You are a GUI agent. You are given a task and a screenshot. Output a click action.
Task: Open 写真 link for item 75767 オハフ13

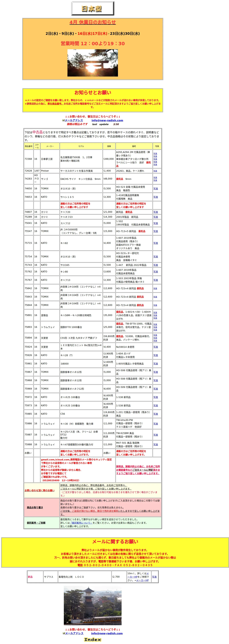[x=156, y=280]
